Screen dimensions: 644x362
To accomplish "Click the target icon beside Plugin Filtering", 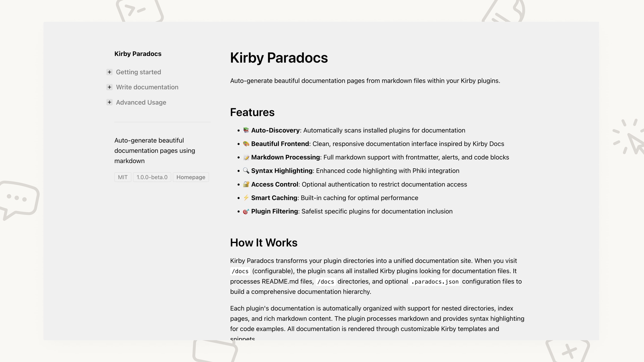I will 246,211.
